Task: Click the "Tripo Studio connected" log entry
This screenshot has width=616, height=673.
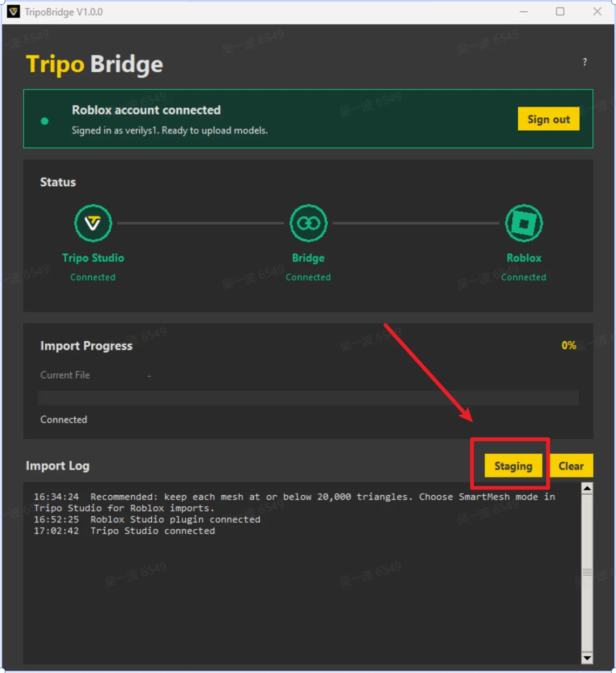Action: tap(124, 531)
